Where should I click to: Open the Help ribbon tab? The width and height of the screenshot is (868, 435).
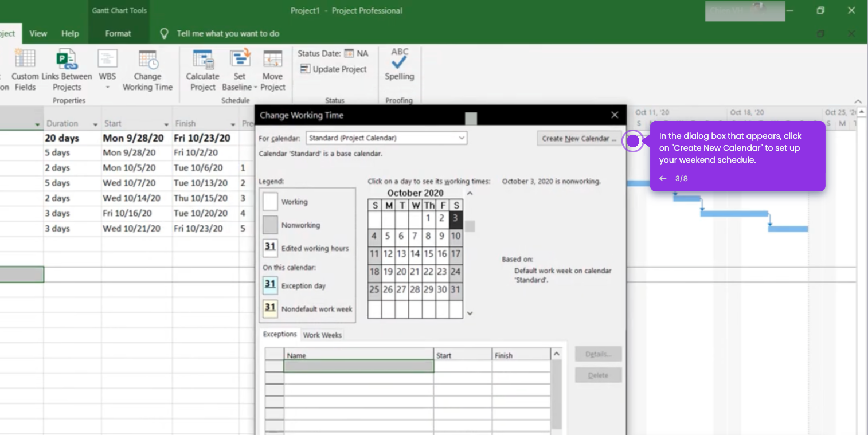click(x=70, y=33)
